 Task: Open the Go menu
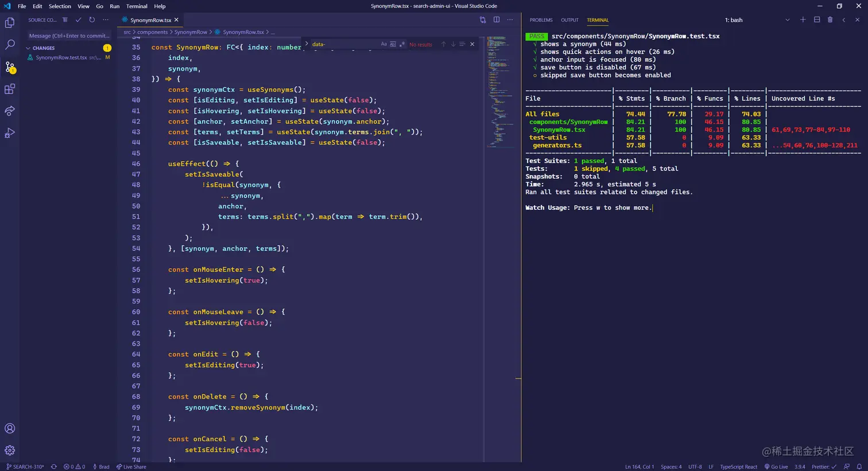point(99,6)
